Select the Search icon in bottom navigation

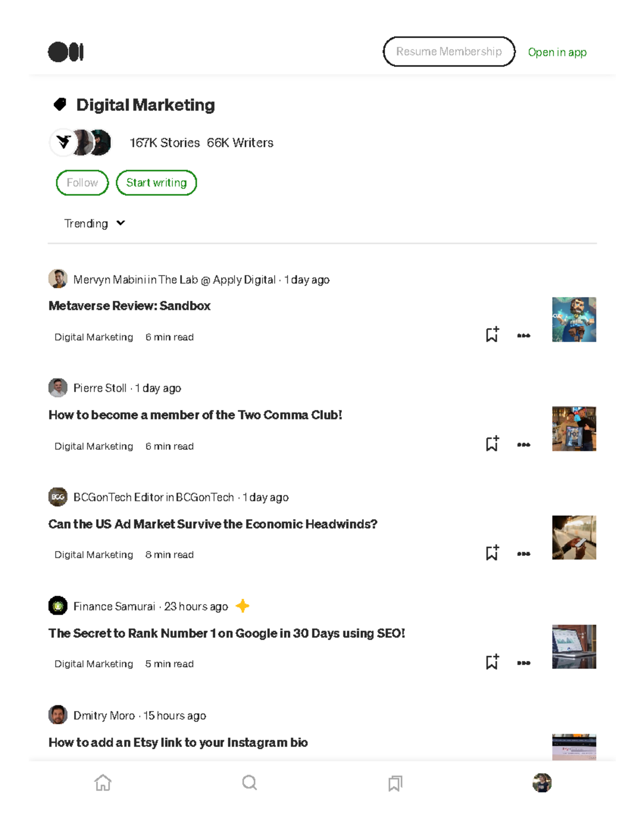[249, 783]
